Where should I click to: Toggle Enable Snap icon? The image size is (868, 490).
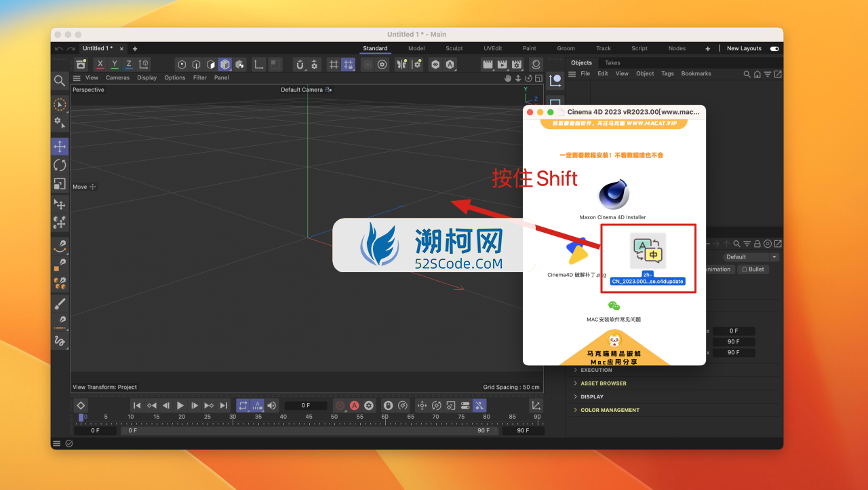tap(300, 64)
